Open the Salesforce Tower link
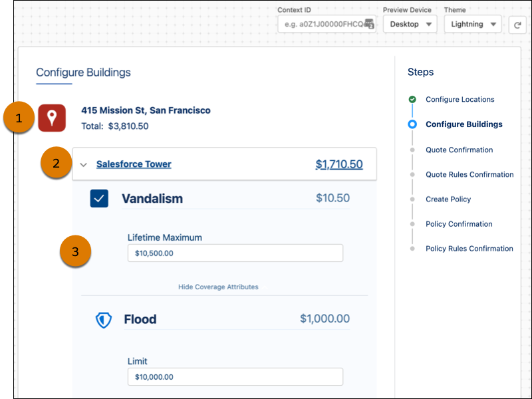This screenshot has width=532, height=399. click(134, 164)
